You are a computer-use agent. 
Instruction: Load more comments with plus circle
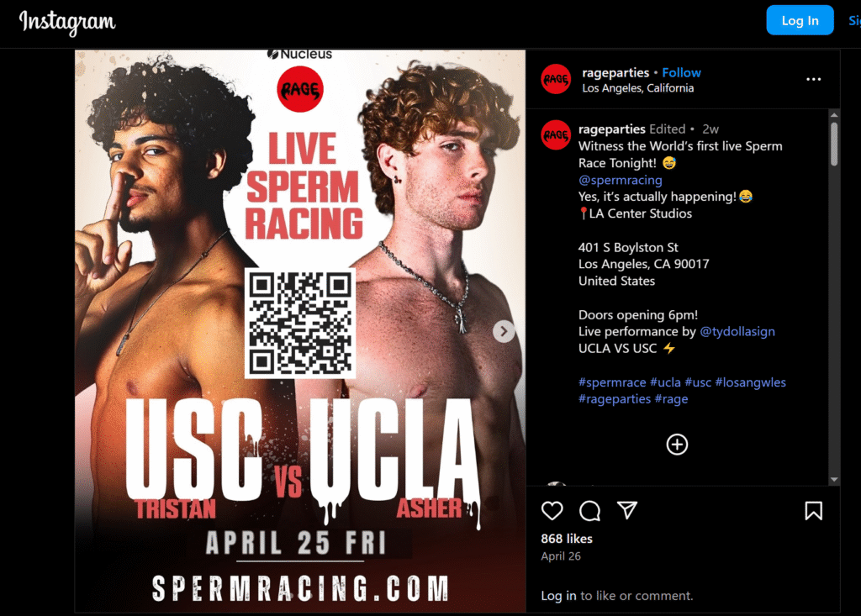[677, 445]
